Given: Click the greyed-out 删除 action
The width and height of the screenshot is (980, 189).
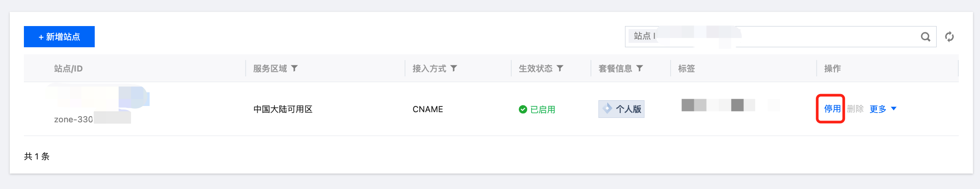Looking at the screenshot, I should [855, 109].
